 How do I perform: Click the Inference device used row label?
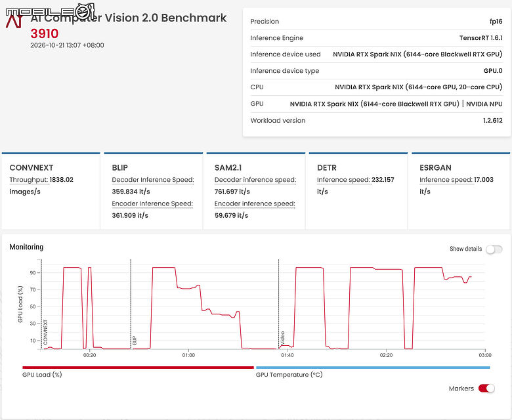286,54
